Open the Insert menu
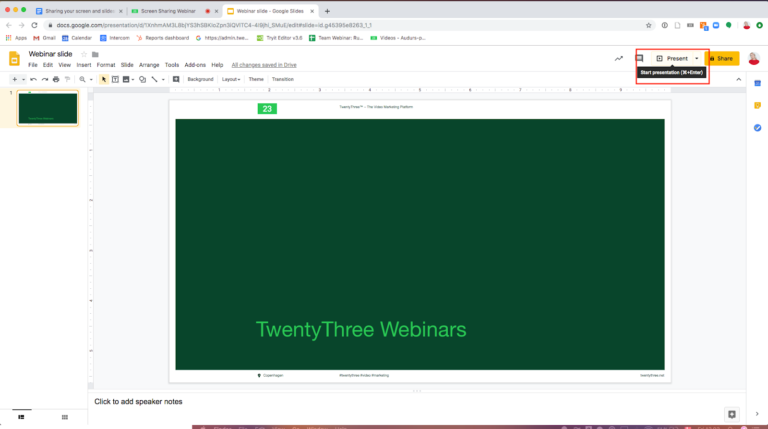 pyautogui.click(x=84, y=65)
